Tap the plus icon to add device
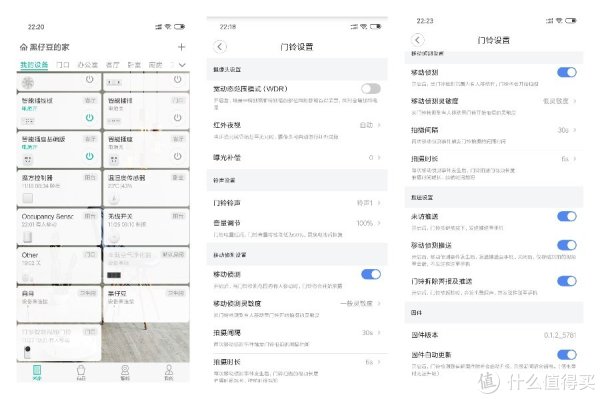 coord(181,47)
